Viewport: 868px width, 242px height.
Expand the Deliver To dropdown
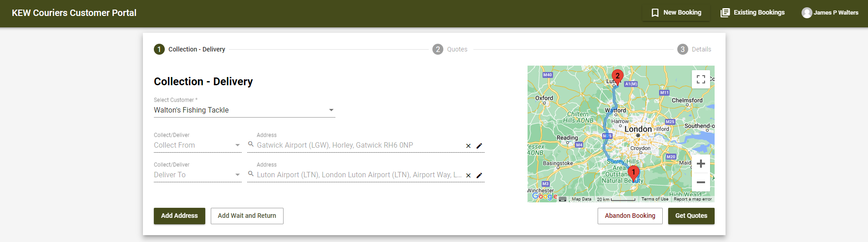click(198, 175)
